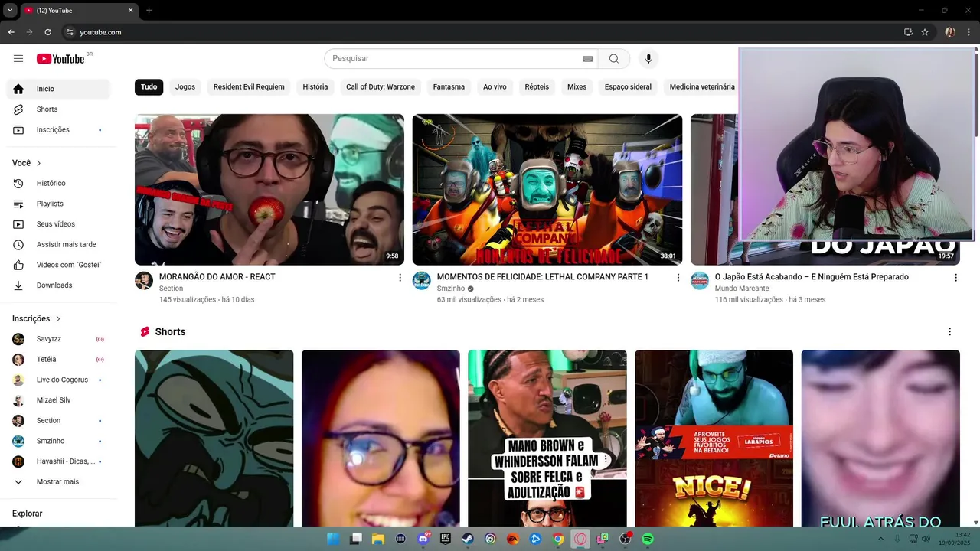
Task: Open the tab search dropdown arrow
Action: (x=10, y=10)
